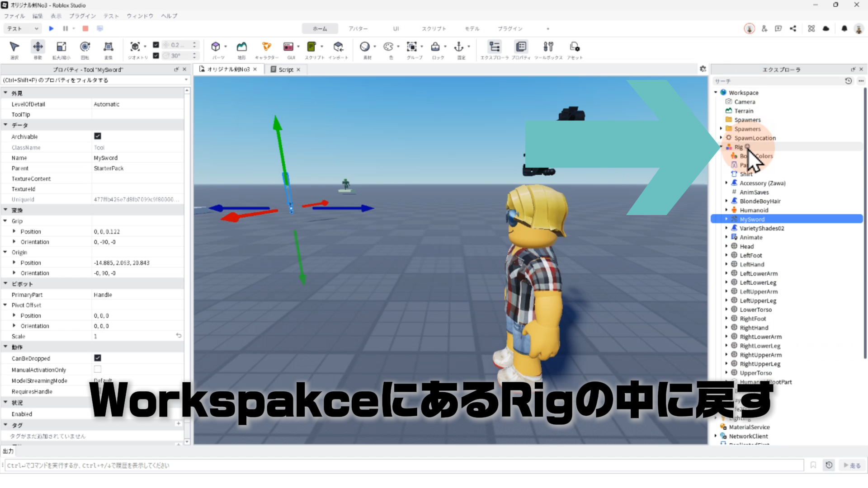Click the Play test button
The width and height of the screenshot is (868, 488).
click(51, 28)
